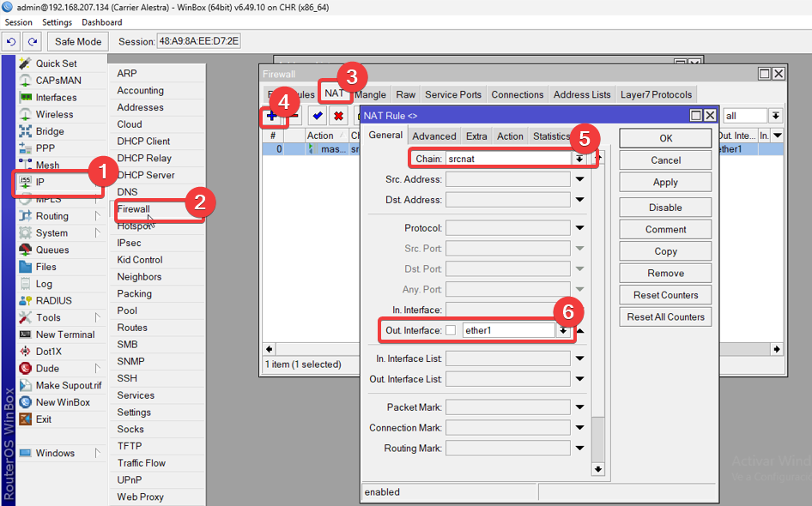Open the Mangle tab in Firewall
This screenshot has height=506, width=812.
coord(370,94)
